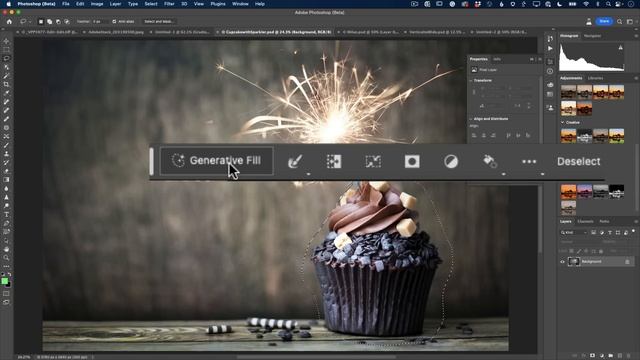Switch to the Paths panel tab
The width and height of the screenshot is (640, 360).
click(x=604, y=222)
